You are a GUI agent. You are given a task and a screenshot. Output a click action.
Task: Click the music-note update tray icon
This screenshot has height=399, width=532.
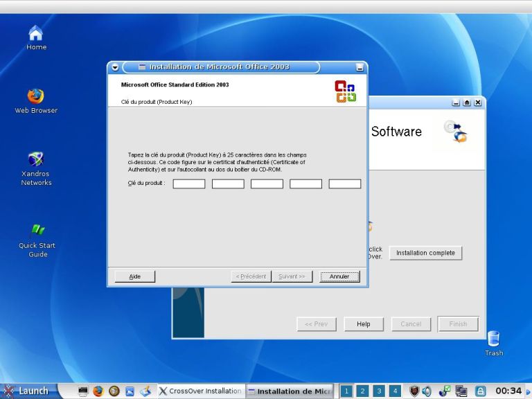pyautogui.click(x=445, y=391)
